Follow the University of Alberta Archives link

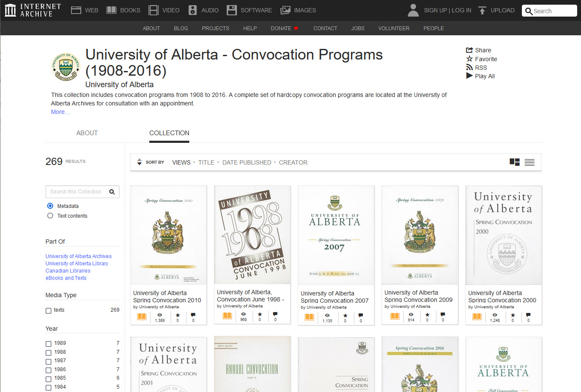pyautogui.click(x=78, y=256)
